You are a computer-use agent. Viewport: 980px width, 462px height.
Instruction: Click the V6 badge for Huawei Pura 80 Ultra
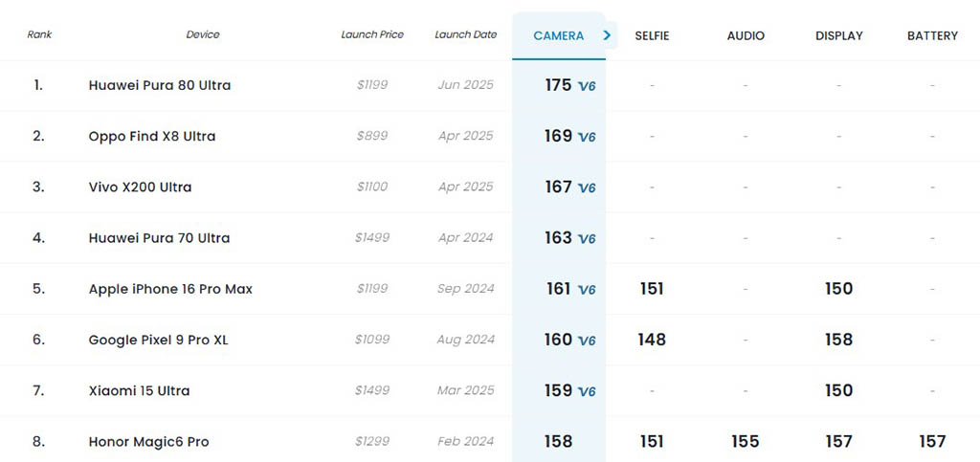[587, 86]
